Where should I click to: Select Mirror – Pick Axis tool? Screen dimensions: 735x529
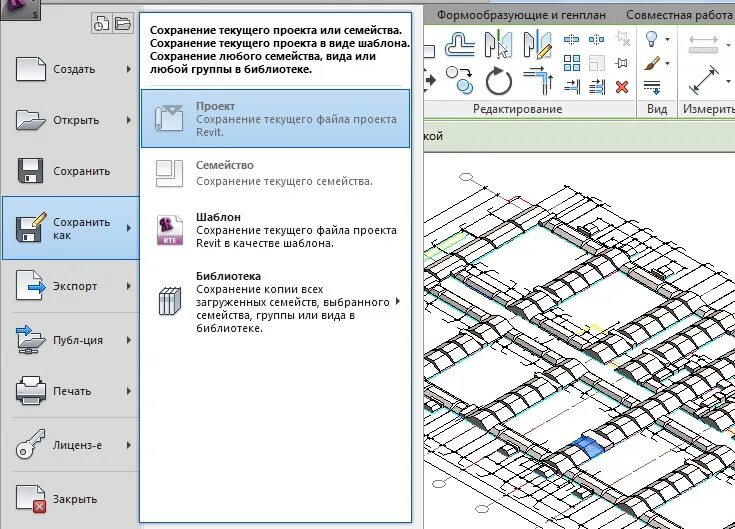click(x=498, y=44)
